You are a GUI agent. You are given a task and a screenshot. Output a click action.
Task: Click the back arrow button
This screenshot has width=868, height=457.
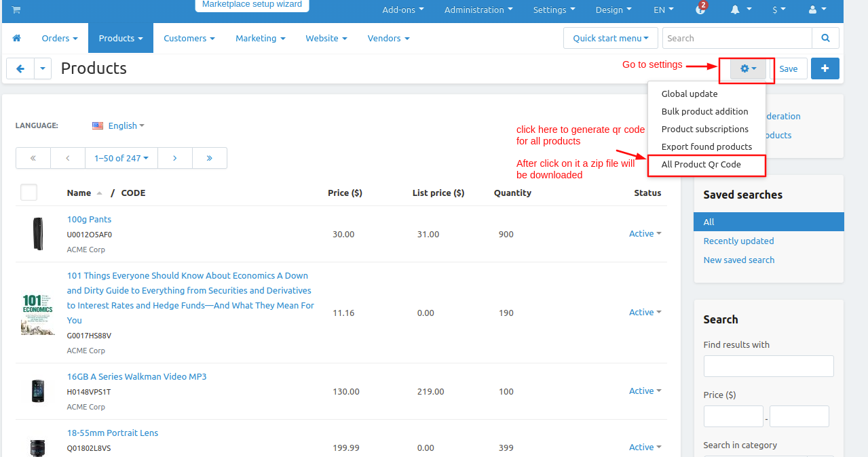click(20, 68)
